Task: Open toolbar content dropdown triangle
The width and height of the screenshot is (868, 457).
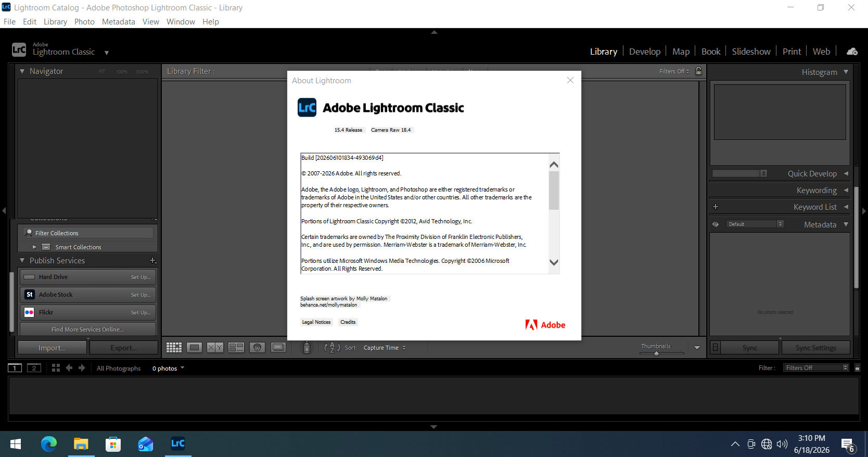Action: 697,348
